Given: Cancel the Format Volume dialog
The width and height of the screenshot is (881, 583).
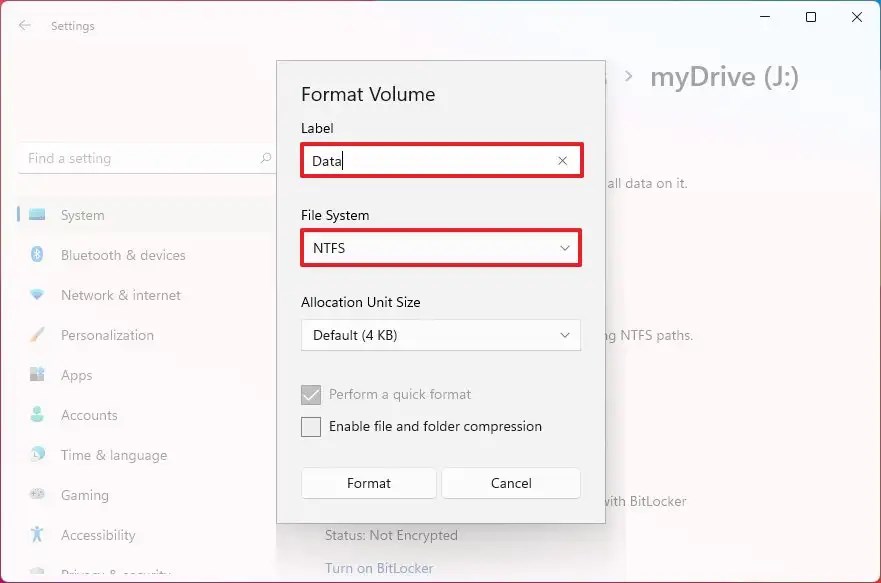Looking at the screenshot, I should 511,483.
